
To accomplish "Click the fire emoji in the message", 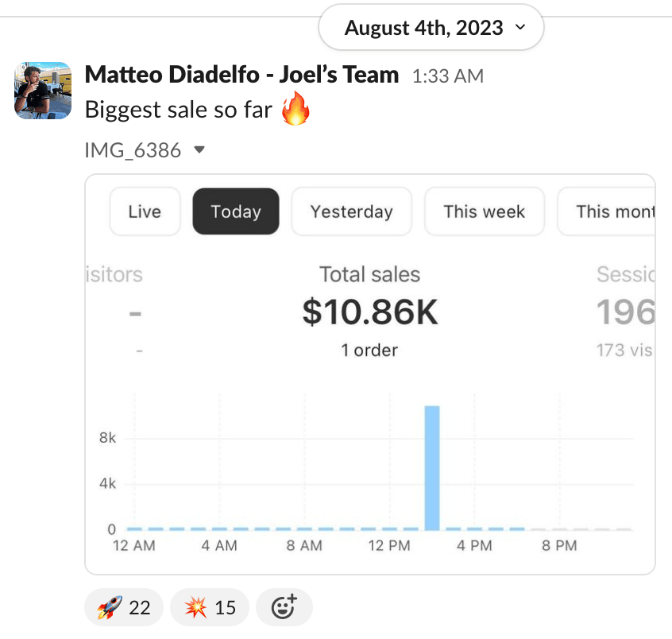I will tap(296, 110).
